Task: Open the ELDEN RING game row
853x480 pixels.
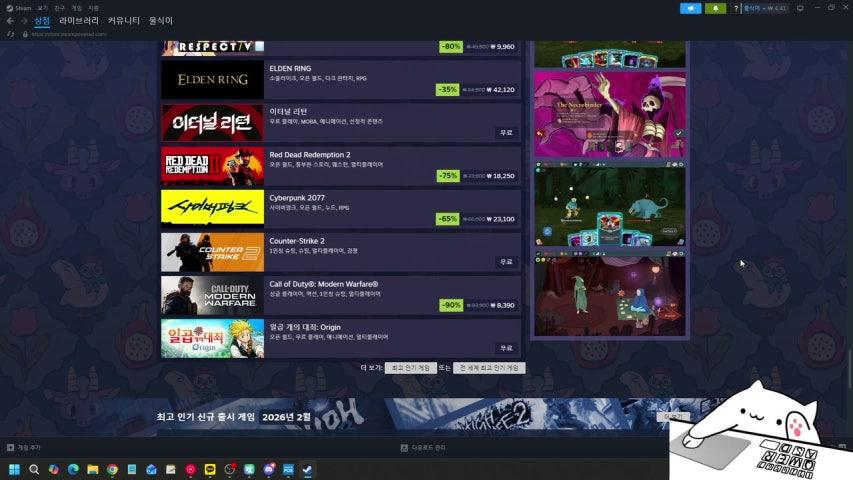Action: tap(341, 79)
